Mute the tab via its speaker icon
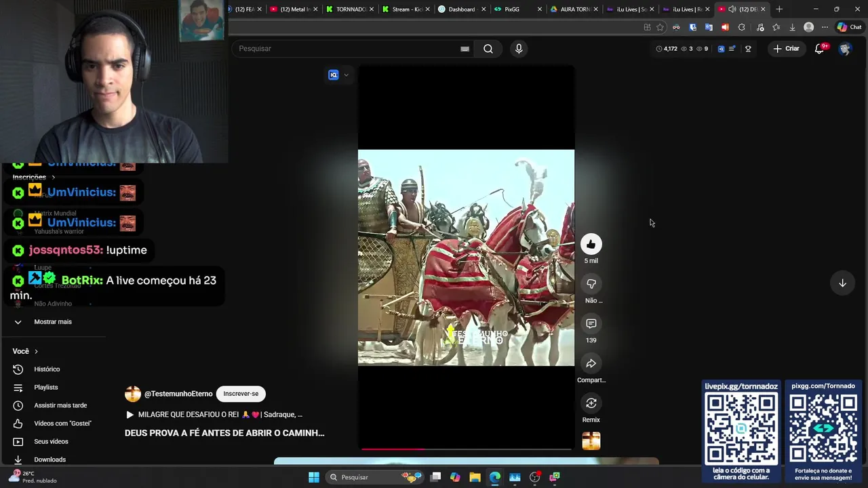Screen dimensions: 868x488 coord(732,9)
